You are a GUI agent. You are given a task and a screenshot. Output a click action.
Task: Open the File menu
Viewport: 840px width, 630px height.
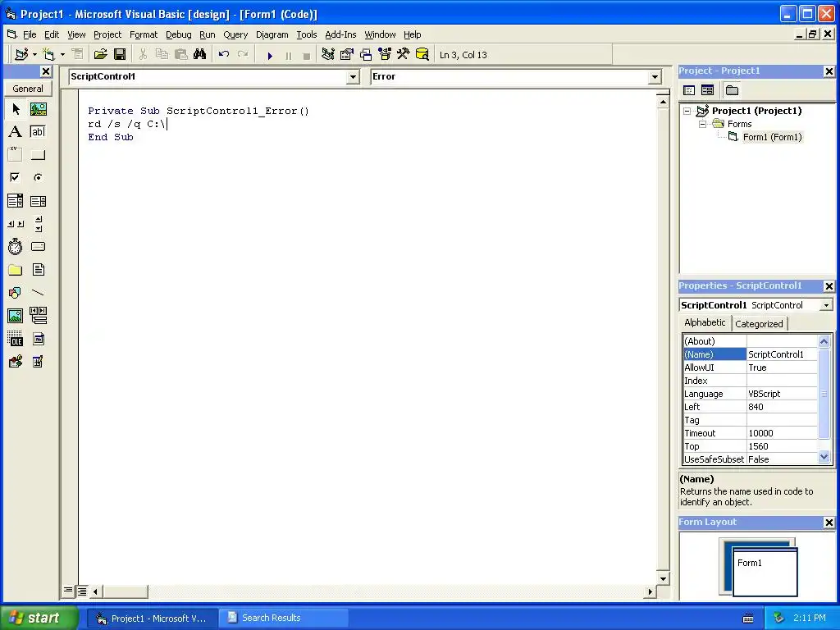point(30,34)
